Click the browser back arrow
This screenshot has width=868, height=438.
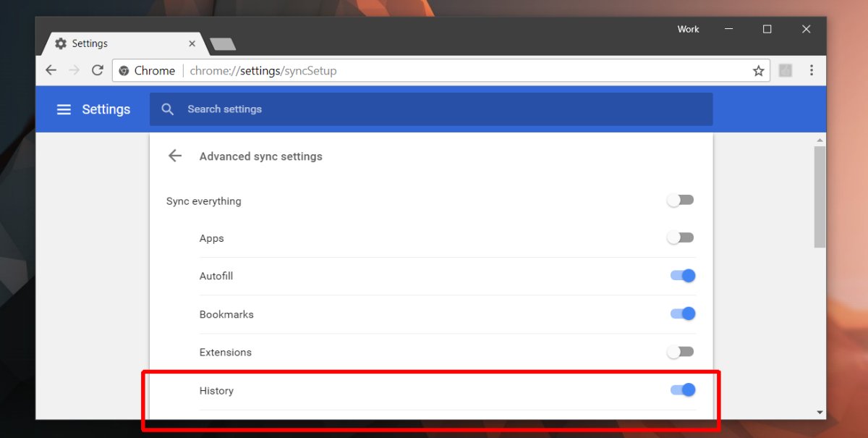click(x=51, y=70)
